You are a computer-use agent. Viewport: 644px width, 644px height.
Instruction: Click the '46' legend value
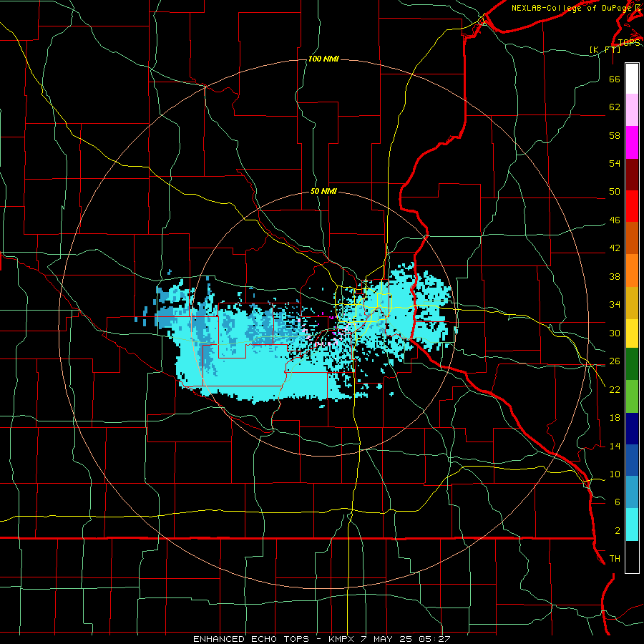coord(615,220)
